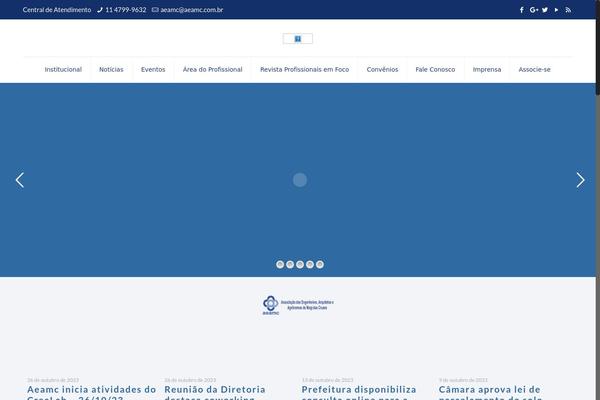The height and width of the screenshot is (400, 600).
Task: Advance to next slide with right arrow
Action: (x=580, y=180)
